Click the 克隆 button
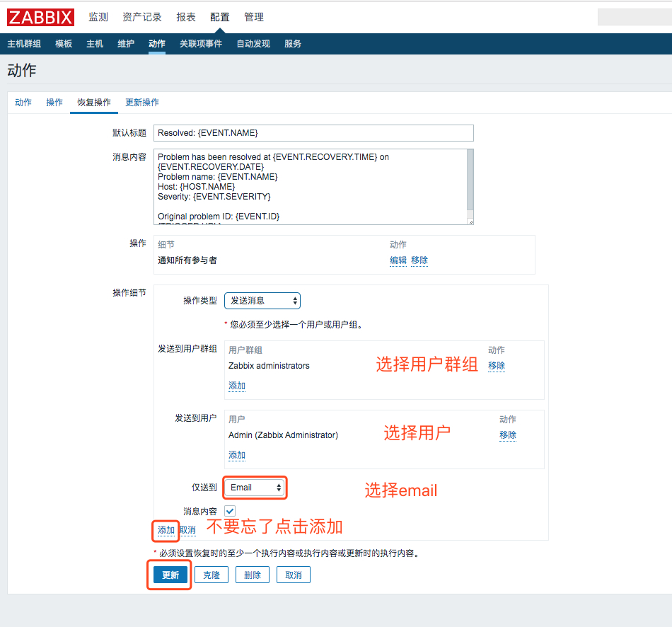The width and height of the screenshot is (672, 627). (x=212, y=575)
